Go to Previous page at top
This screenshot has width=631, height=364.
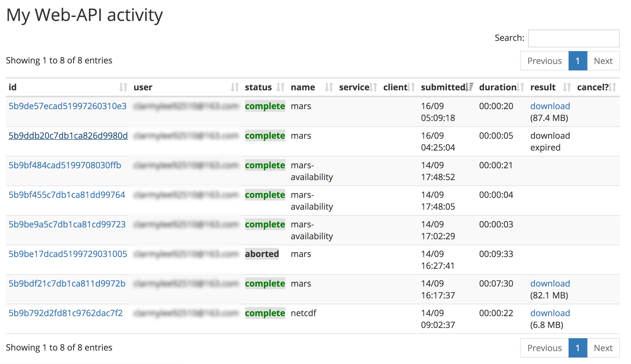[544, 61]
